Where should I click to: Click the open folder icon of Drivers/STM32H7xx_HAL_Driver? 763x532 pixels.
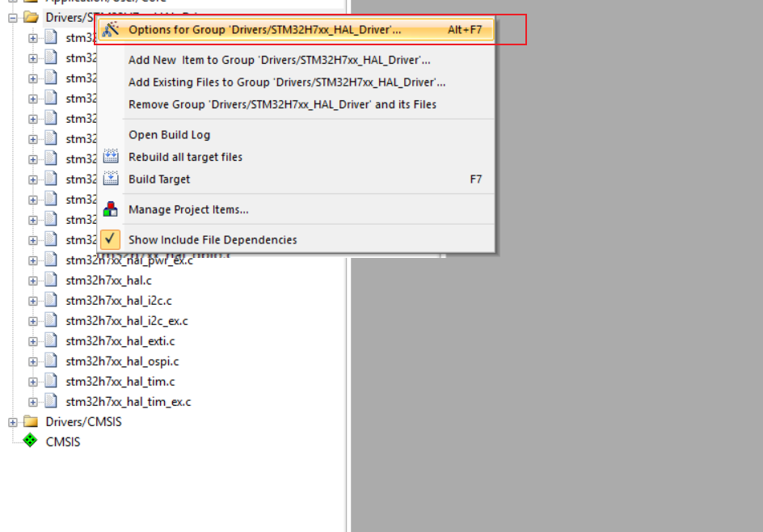[31, 18]
